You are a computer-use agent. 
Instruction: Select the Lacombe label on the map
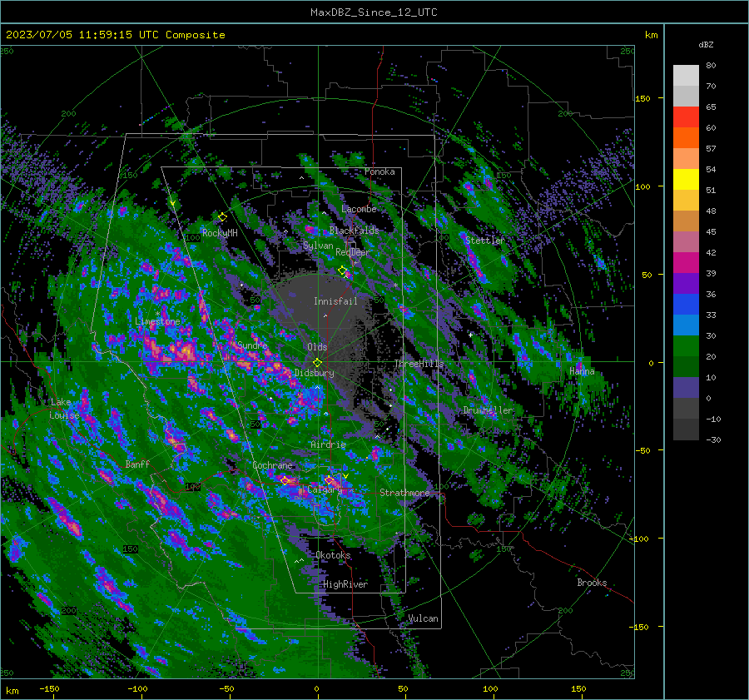tap(359, 209)
